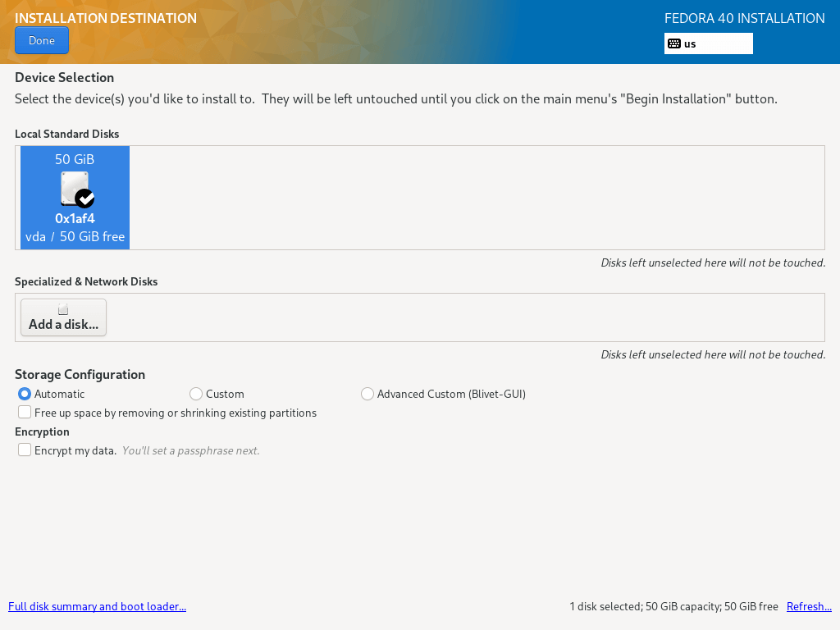Select the 50 GiB vda disk tile
The image size is (840, 630).
click(x=75, y=198)
